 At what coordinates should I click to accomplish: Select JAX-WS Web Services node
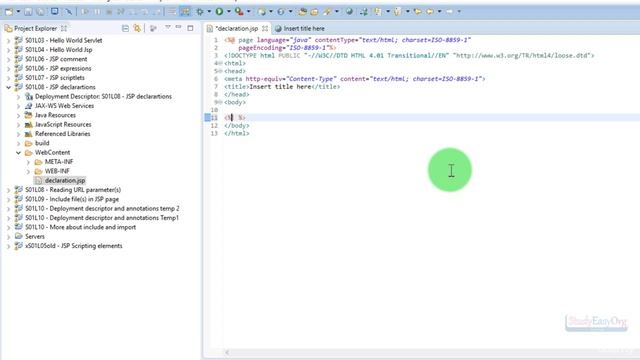point(64,106)
